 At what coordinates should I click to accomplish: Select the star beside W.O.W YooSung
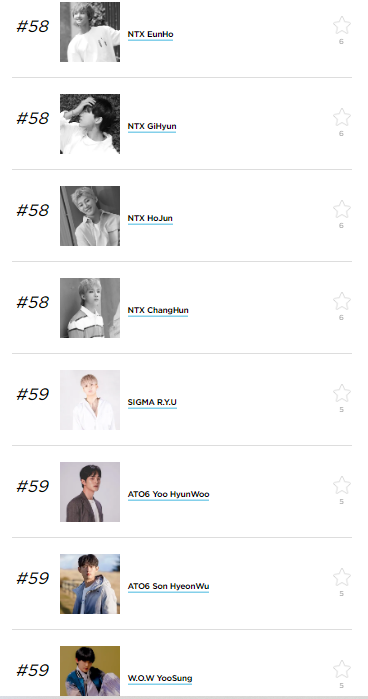[342, 669]
